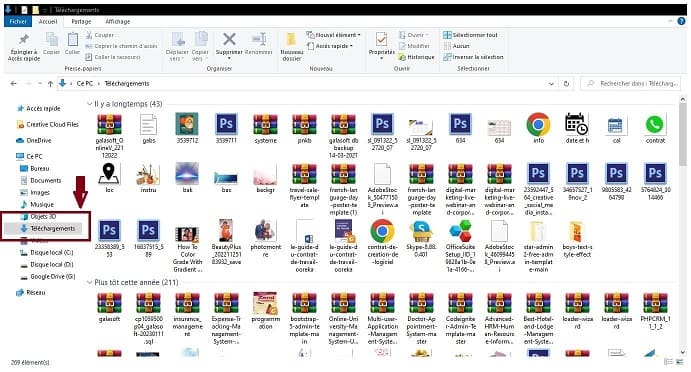Image resolution: width=691 pixels, height=372 pixels.
Task: Select Réseau in the sidebar
Action: (x=30, y=293)
